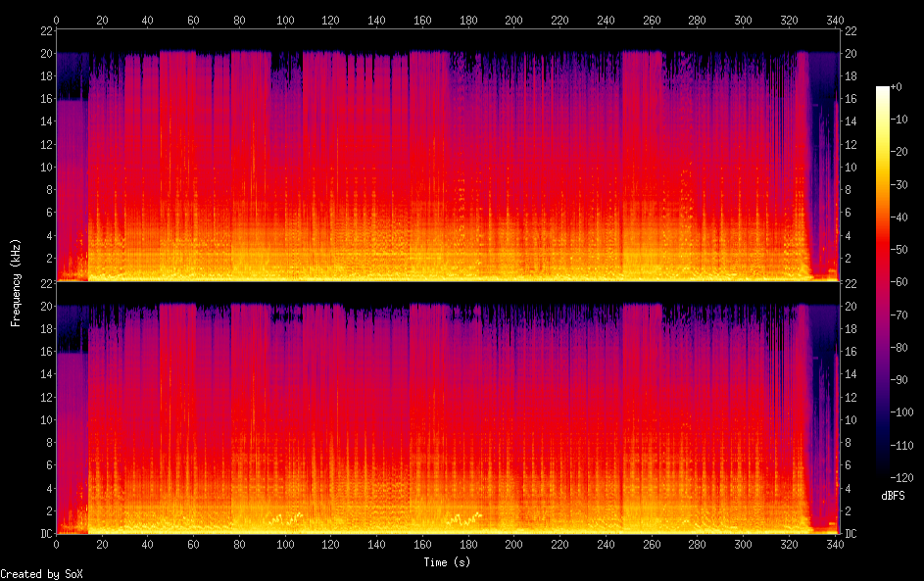
Task: Click the 10 kHz label on lower channel's right axis
Action: click(x=851, y=419)
